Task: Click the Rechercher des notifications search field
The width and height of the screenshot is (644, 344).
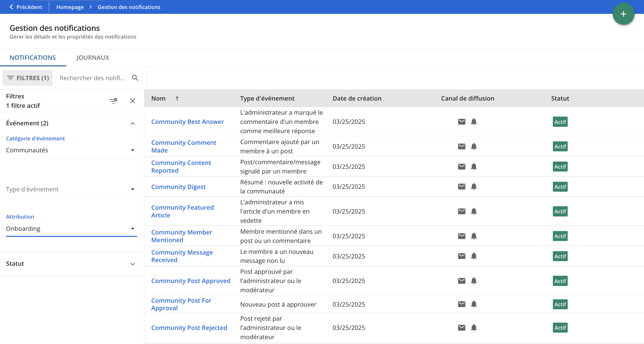Action: tap(93, 78)
